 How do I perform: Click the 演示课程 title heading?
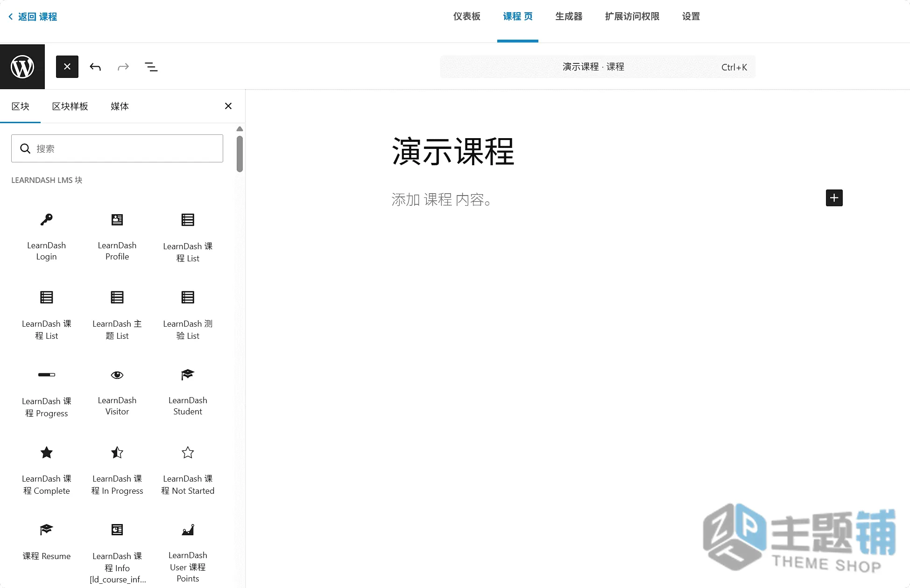pos(453,152)
